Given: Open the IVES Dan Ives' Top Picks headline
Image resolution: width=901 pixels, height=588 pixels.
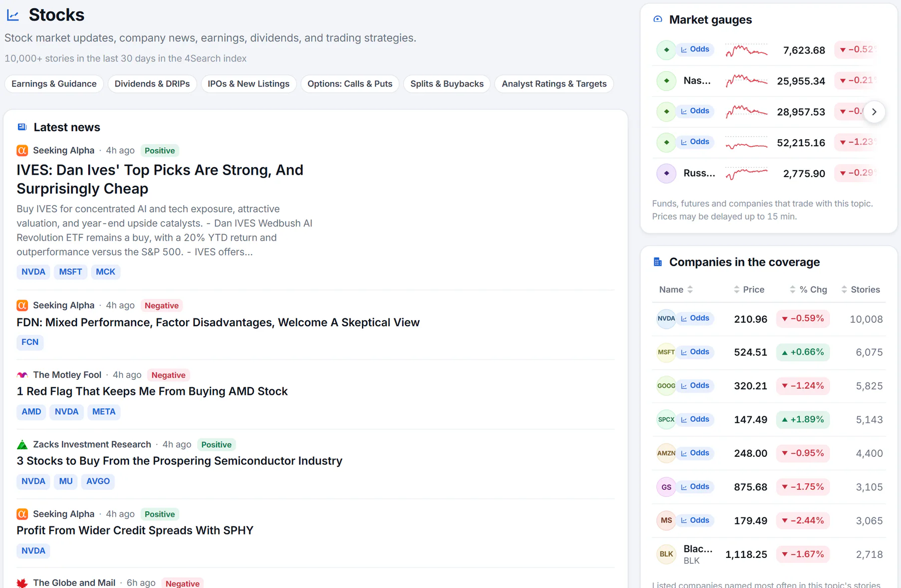Looking at the screenshot, I should (160, 179).
